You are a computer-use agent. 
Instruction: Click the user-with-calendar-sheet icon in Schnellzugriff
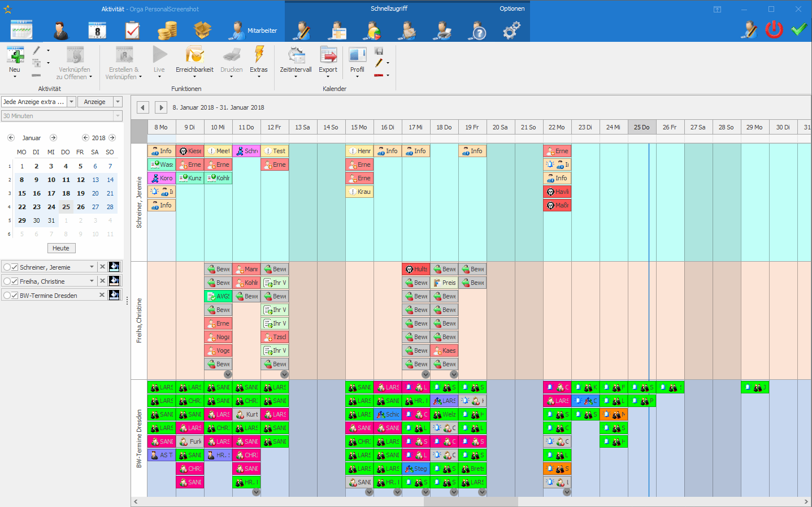tap(337, 31)
